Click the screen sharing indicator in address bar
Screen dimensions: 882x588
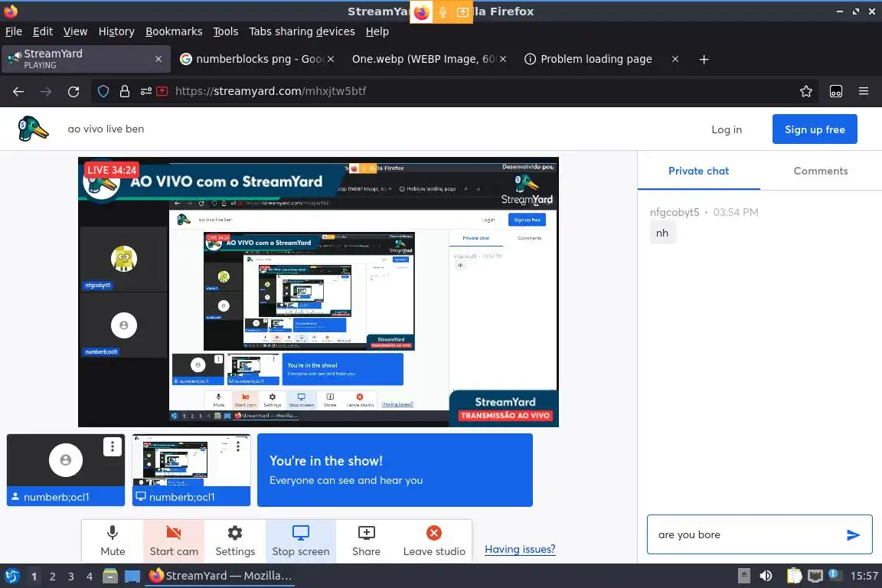point(162,91)
